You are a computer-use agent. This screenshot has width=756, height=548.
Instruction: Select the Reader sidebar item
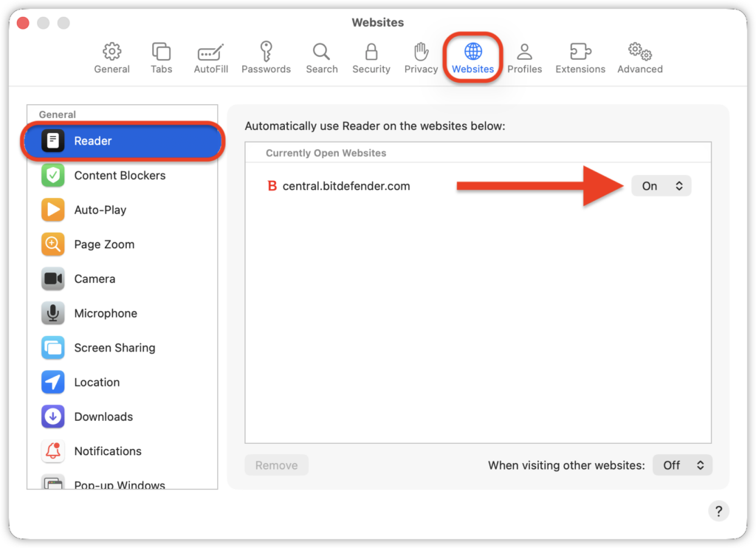point(123,141)
